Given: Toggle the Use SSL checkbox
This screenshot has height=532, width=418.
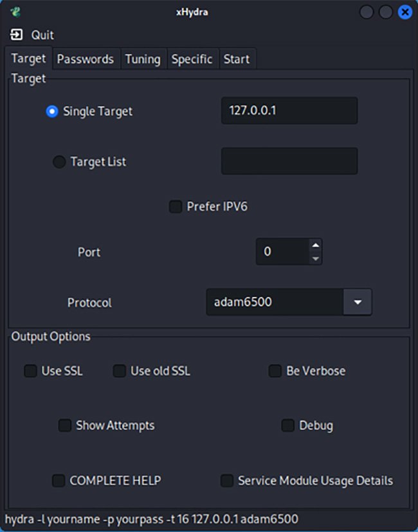Looking at the screenshot, I should click(30, 371).
